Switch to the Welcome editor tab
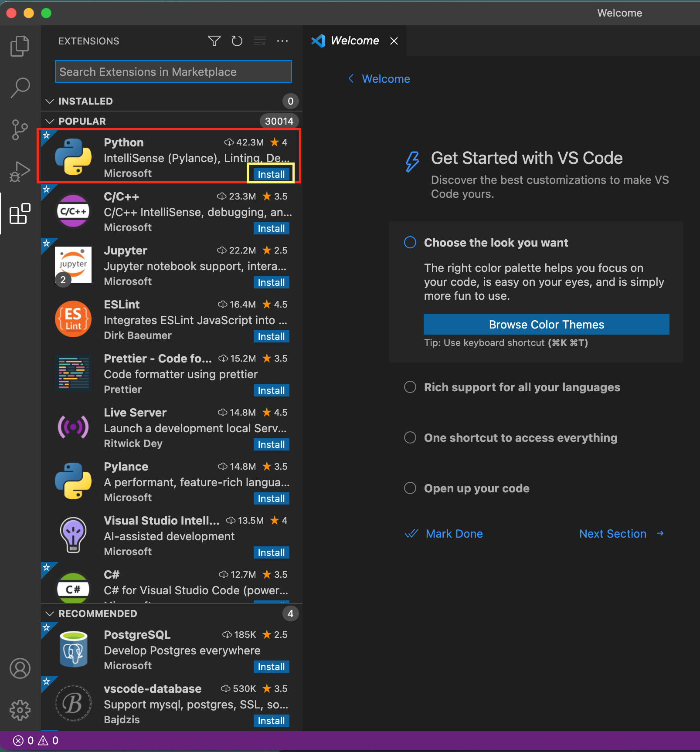Image resolution: width=700 pixels, height=752 pixels. coord(355,41)
